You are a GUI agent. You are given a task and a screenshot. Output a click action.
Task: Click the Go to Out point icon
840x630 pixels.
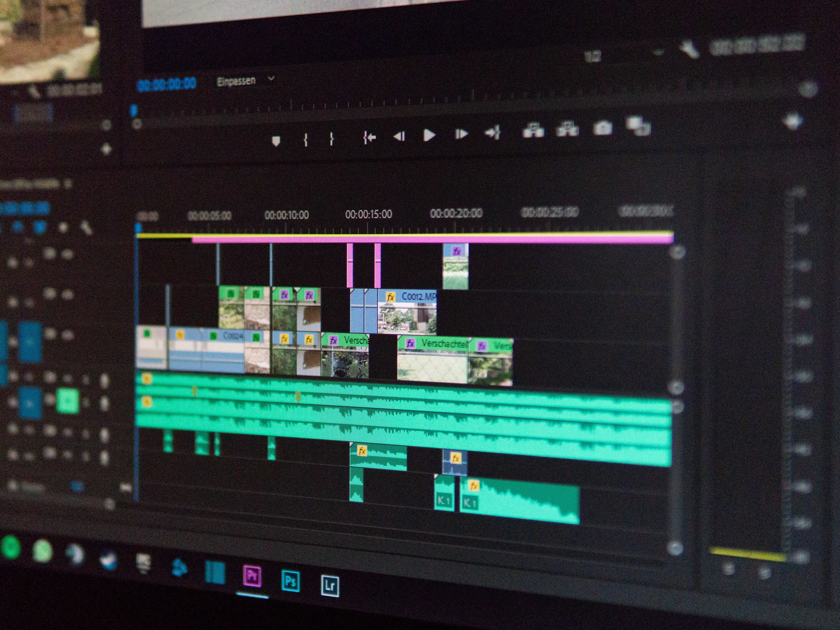(x=493, y=133)
